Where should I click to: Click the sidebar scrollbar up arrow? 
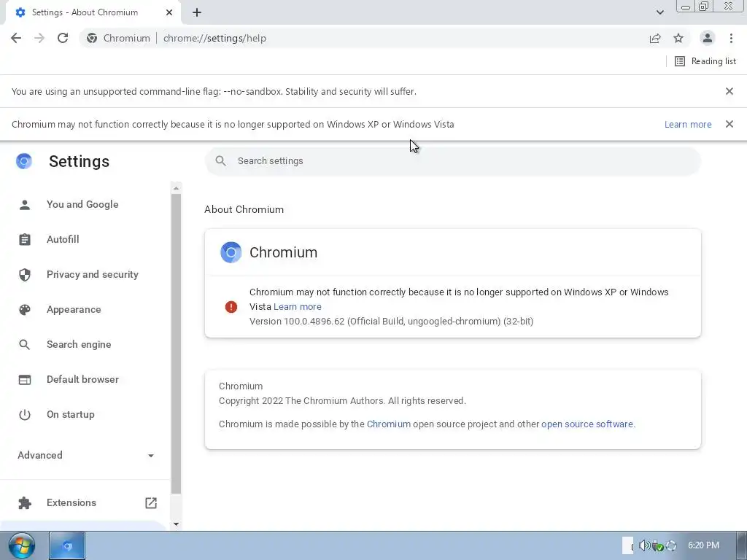pos(176,188)
